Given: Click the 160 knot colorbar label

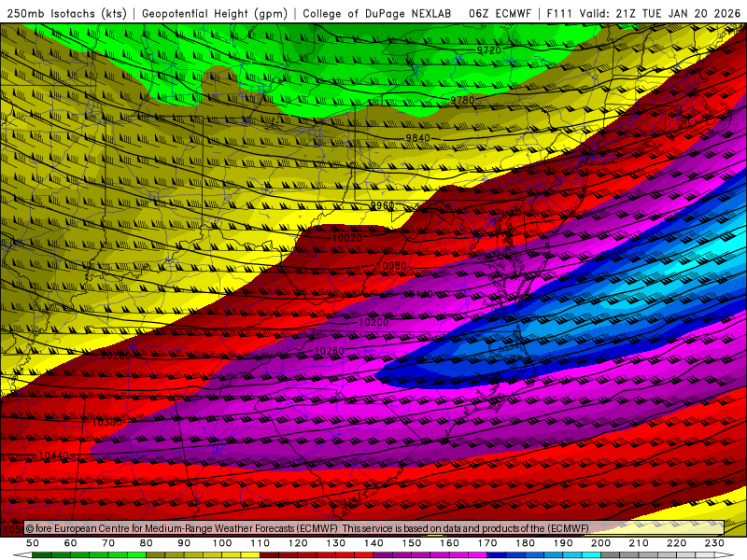Looking at the screenshot, I should 449,543.
